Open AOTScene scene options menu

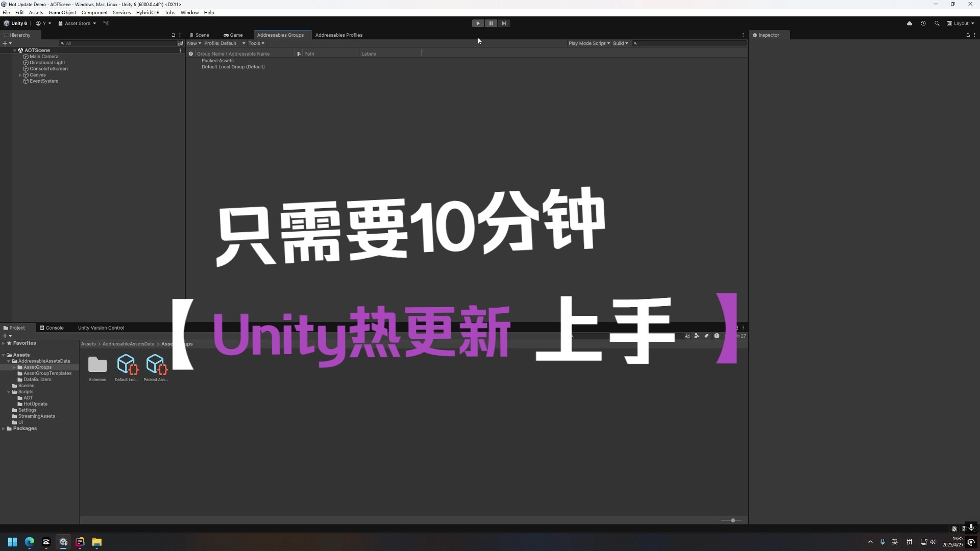180,51
